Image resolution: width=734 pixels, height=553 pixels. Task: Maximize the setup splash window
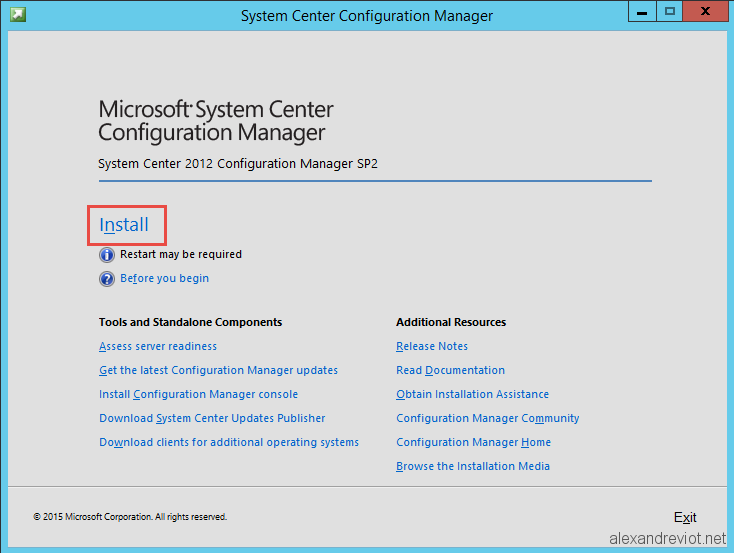click(x=670, y=12)
